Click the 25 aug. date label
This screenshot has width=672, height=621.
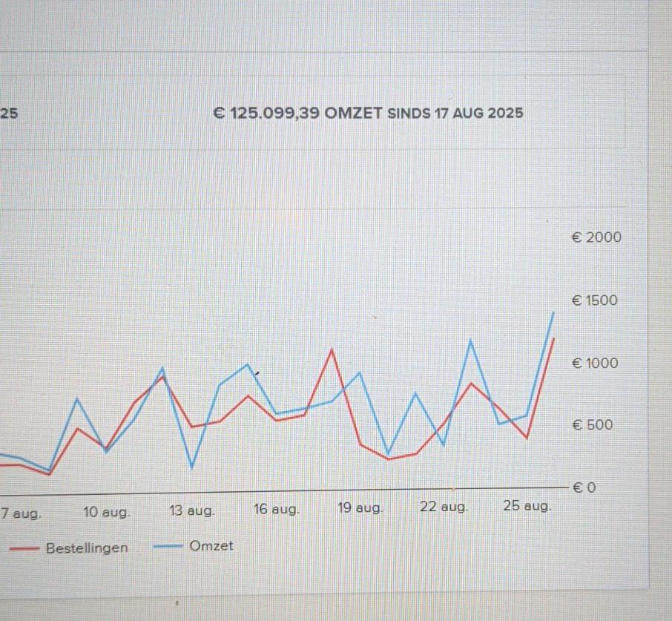point(527,506)
